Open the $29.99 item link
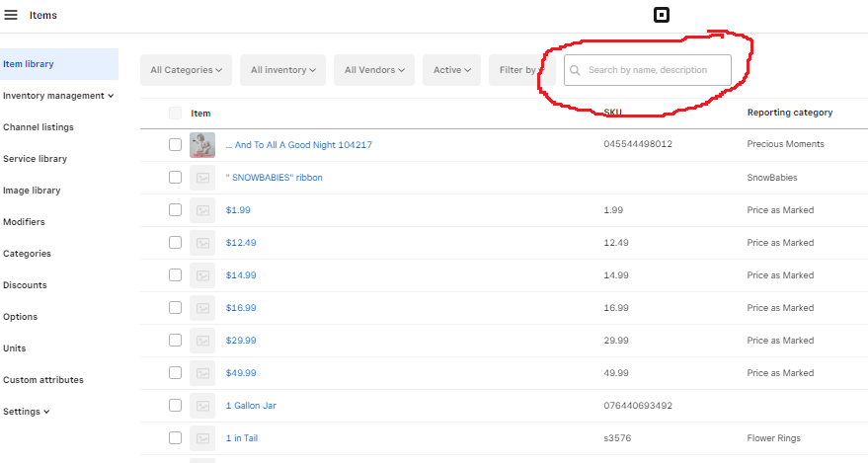This screenshot has width=868, height=463. (x=241, y=341)
